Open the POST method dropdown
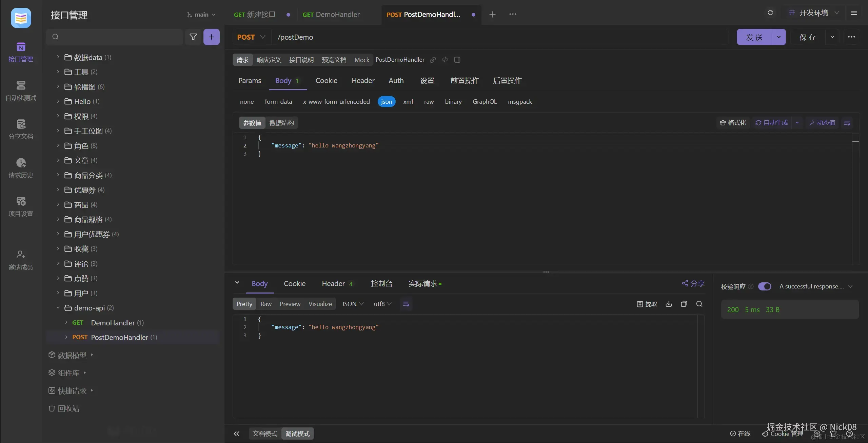 click(251, 37)
